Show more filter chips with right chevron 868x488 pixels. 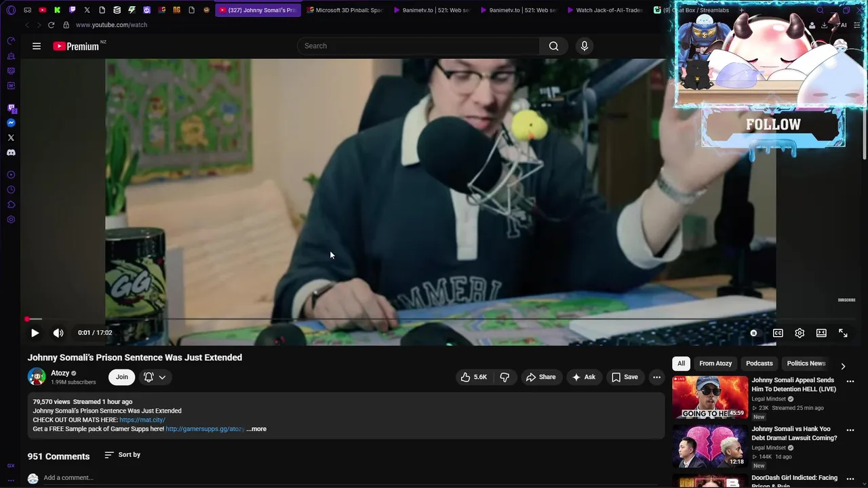(843, 366)
